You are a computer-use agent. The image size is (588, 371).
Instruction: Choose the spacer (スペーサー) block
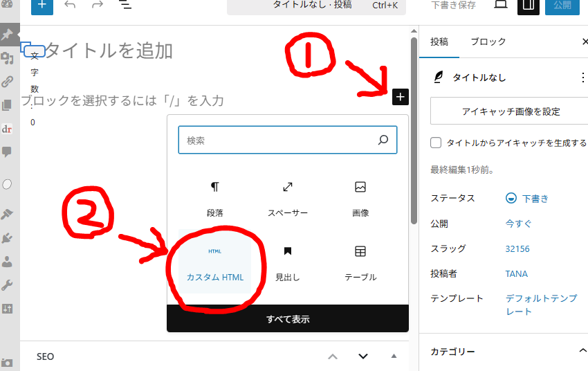click(x=288, y=199)
